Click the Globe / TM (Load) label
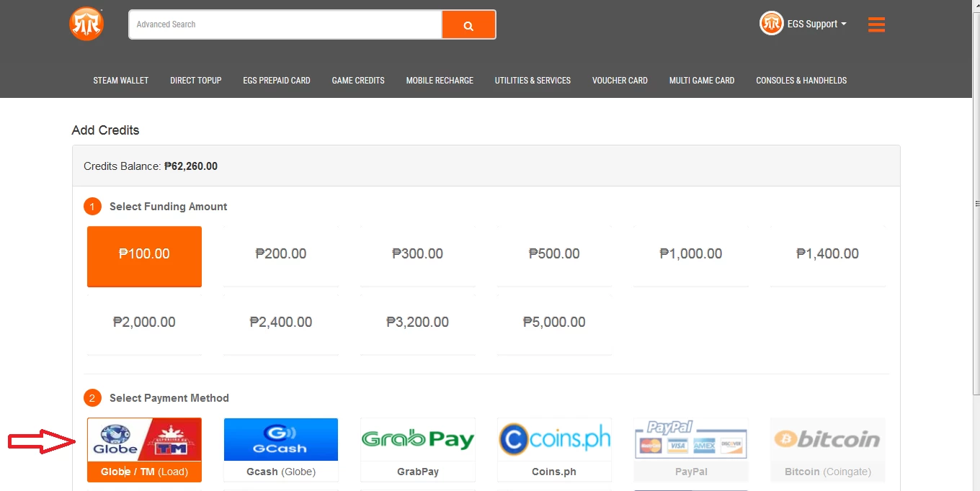The image size is (980, 491). [144, 472]
